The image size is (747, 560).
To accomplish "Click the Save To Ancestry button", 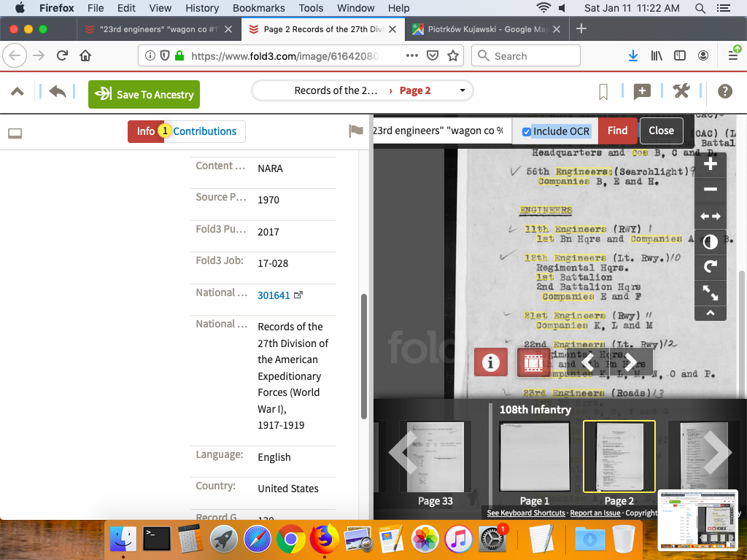I will pos(144,95).
